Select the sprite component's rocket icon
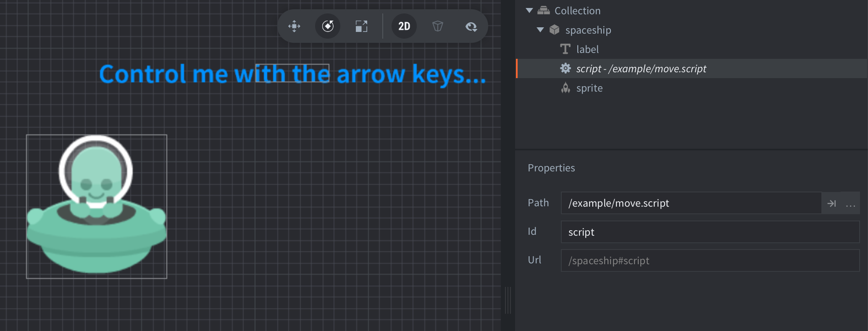Image resolution: width=868 pixels, height=331 pixels. pyautogui.click(x=566, y=88)
